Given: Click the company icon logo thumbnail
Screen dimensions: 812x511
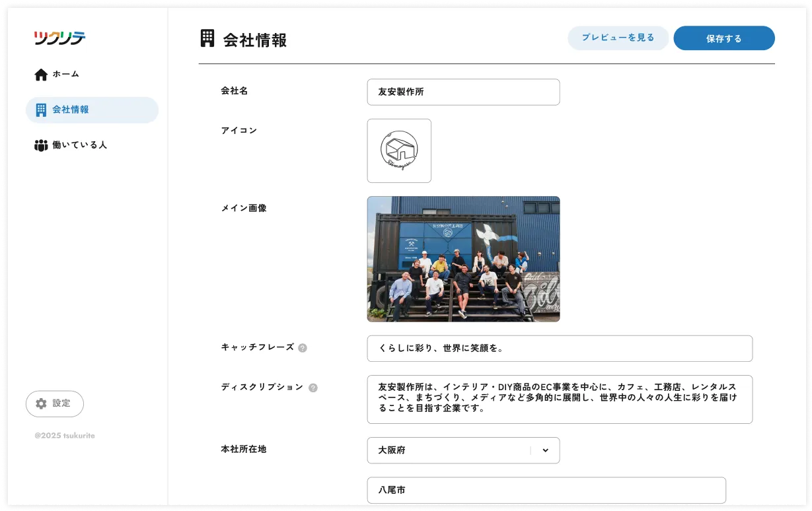Looking at the screenshot, I should pos(399,151).
